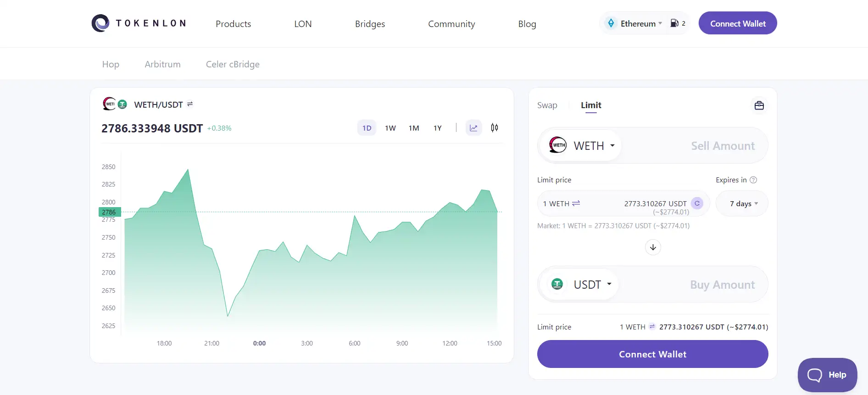Click the large Connect Wallet button
The image size is (868, 395).
(x=652, y=354)
